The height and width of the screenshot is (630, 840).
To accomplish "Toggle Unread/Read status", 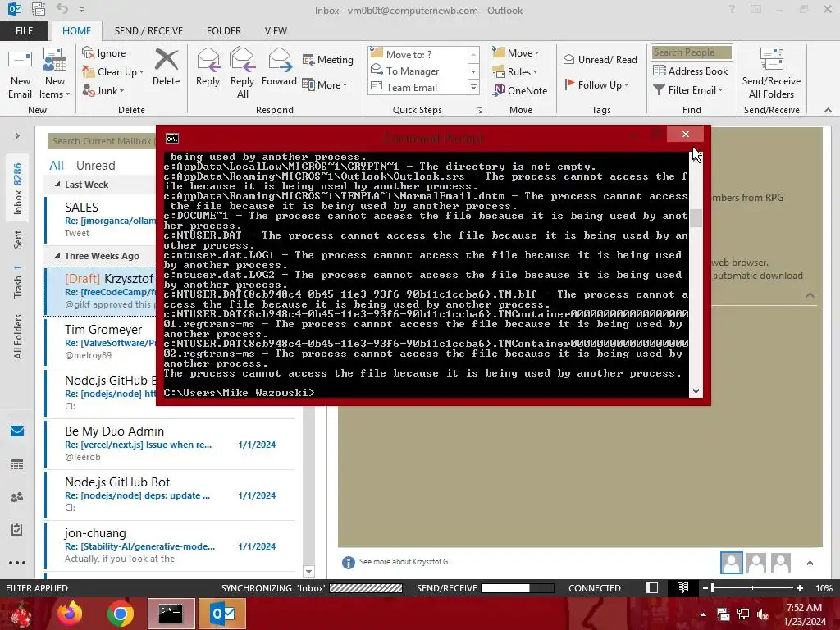I will (x=600, y=59).
